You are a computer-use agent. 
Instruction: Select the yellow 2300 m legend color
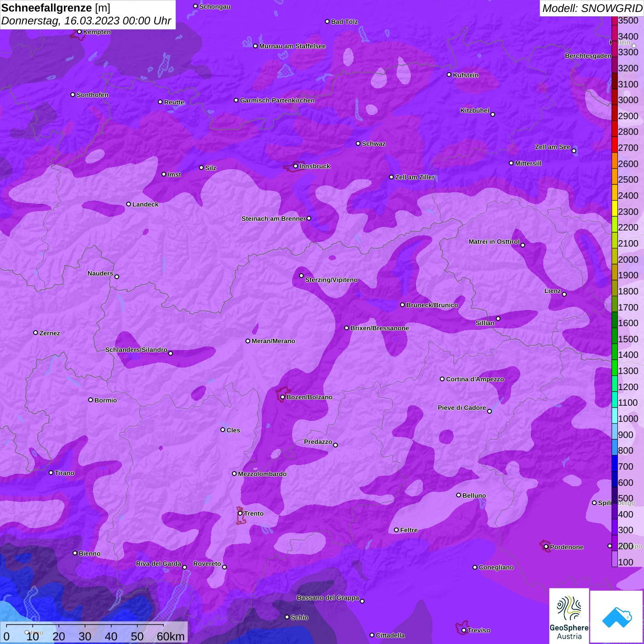click(615, 208)
